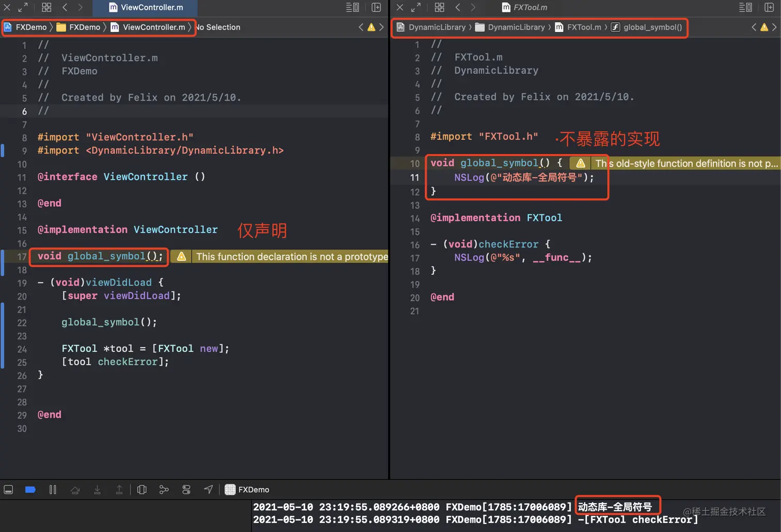This screenshot has width=781, height=532.
Task: Expand the right editor to full size
Action: click(x=416, y=7)
